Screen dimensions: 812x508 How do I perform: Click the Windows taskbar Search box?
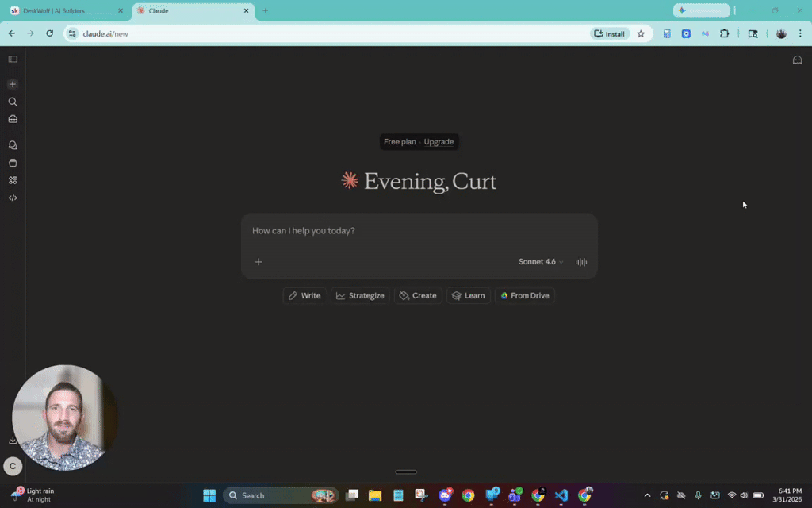[x=281, y=495]
